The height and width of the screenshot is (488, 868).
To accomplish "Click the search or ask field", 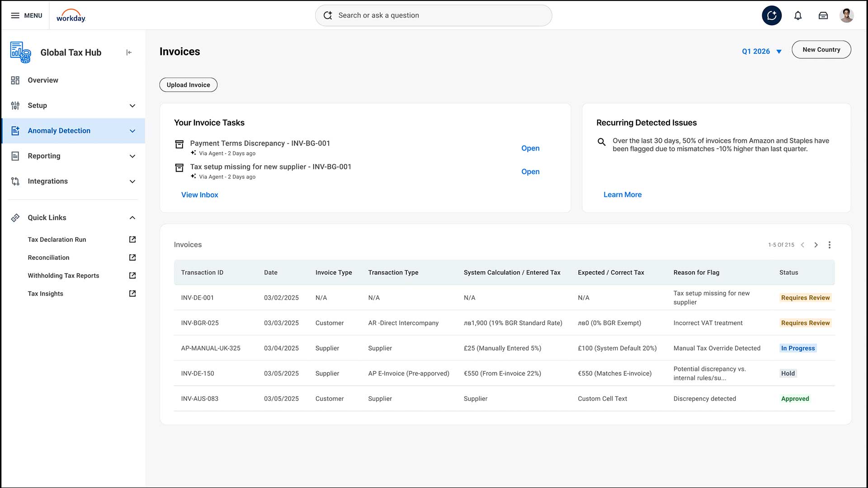I will (433, 15).
